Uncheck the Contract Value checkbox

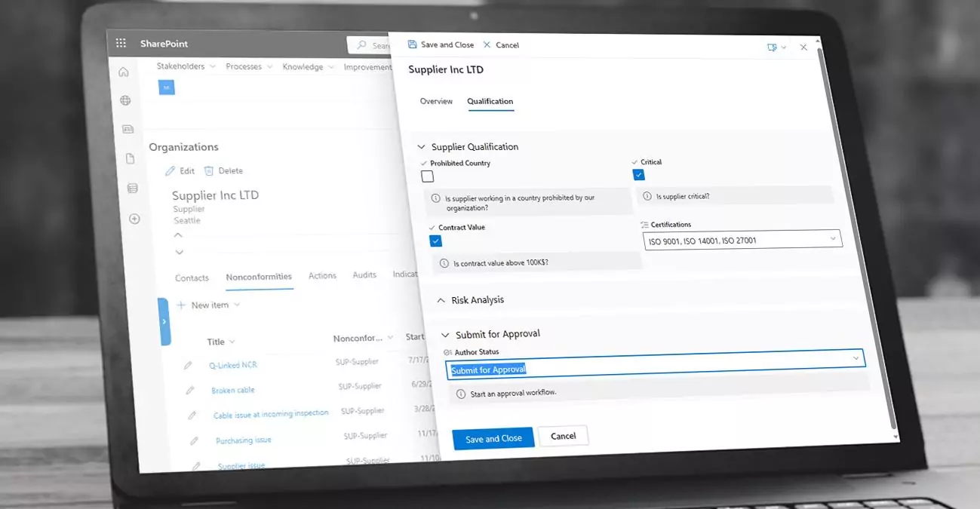click(x=435, y=241)
